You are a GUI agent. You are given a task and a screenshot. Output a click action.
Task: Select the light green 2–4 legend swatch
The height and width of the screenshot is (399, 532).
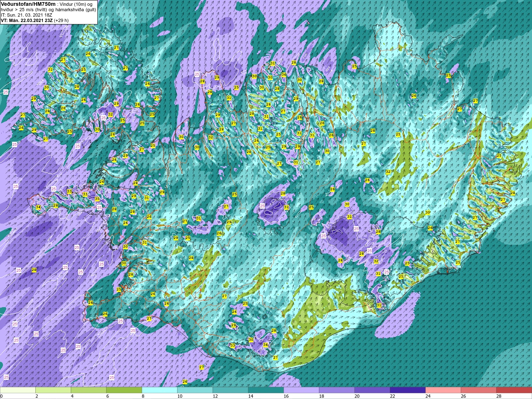click(53, 390)
